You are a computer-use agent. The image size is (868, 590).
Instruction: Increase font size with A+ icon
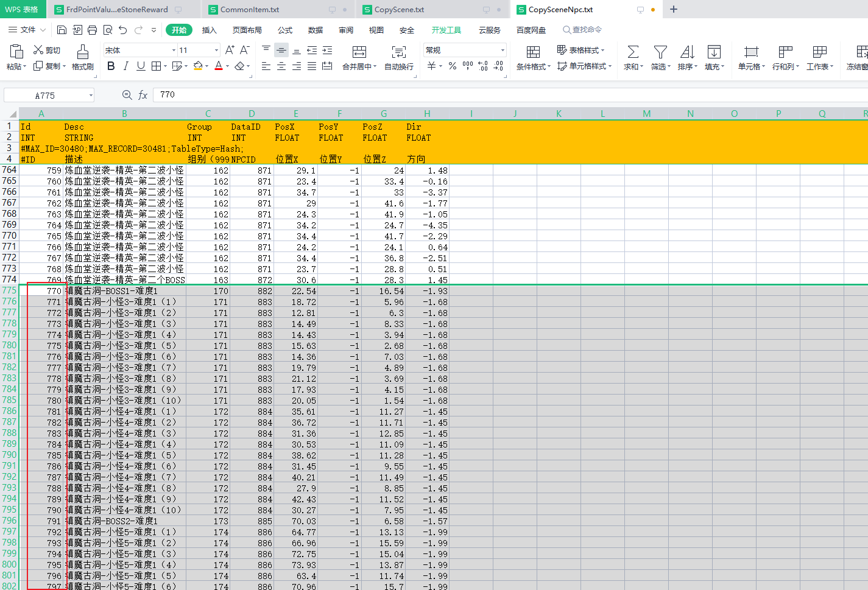(230, 50)
